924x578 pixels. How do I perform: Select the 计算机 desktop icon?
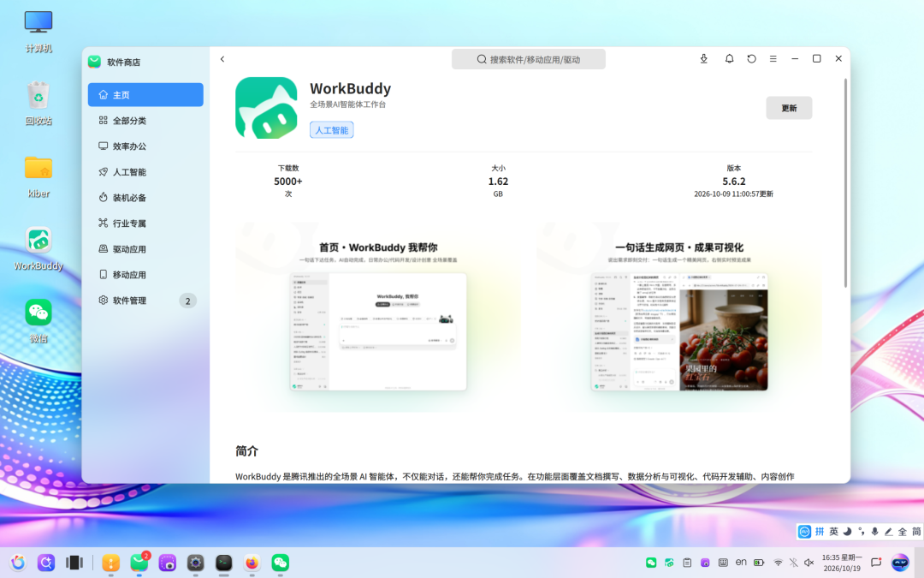point(38,32)
